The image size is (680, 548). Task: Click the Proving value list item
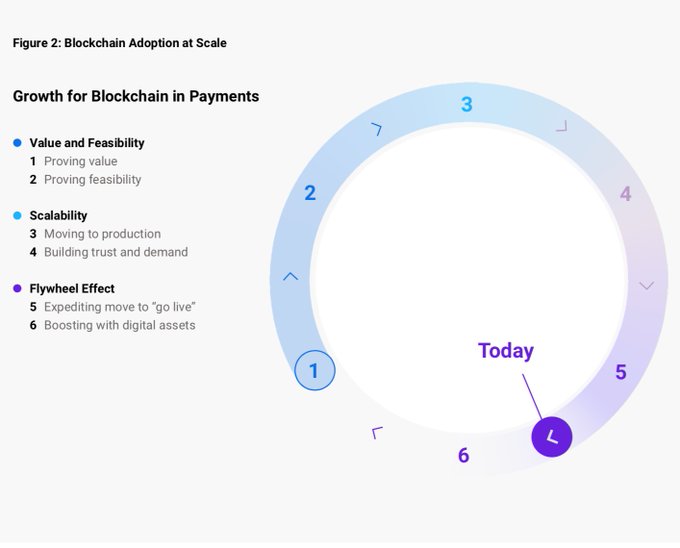pyautogui.click(x=80, y=161)
